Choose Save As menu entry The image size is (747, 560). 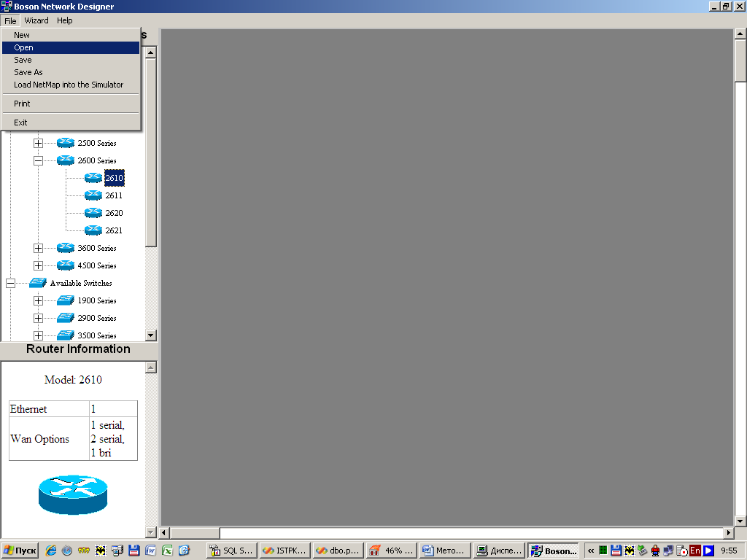71,72
